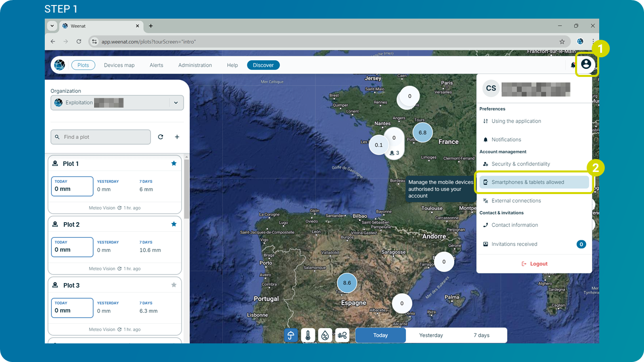
Task: Click the Weenat logo icon in navbar
Action: tap(59, 65)
